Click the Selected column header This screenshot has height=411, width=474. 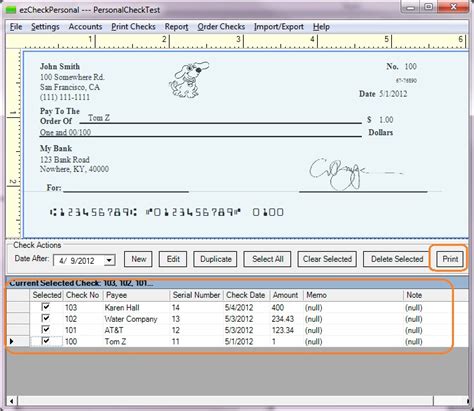coord(46,295)
